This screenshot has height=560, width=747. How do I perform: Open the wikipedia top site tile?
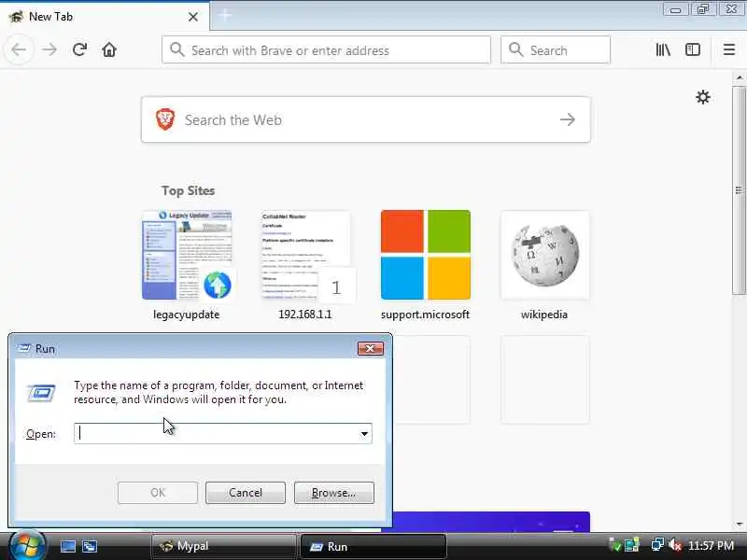[544, 265]
